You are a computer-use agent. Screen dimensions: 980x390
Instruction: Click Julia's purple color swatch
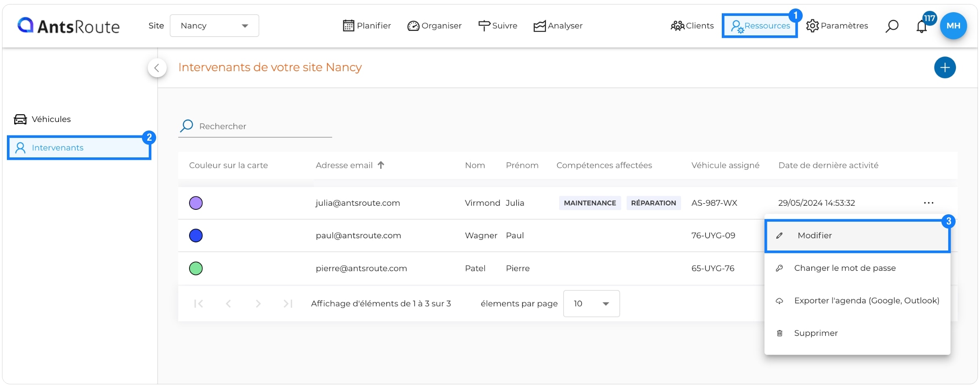196,203
